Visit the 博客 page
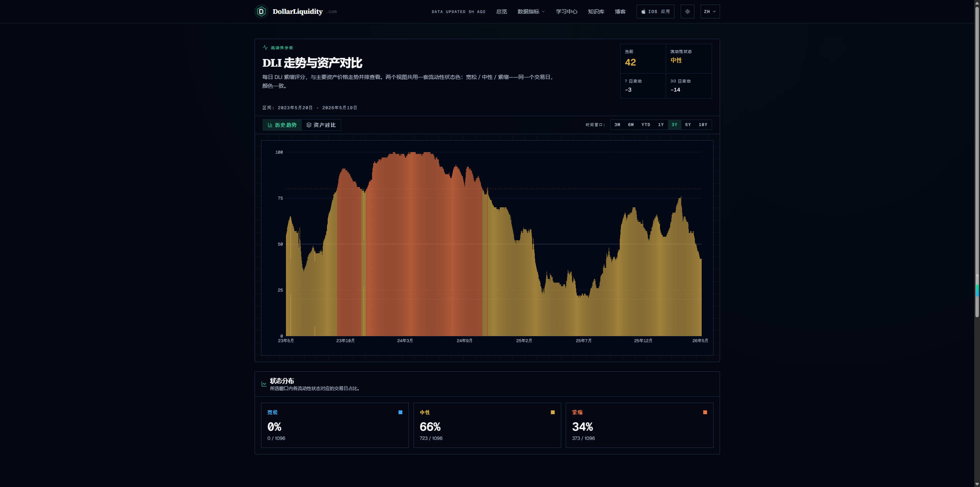This screenshot has width=980, height=487. pyautogui.click(x=620, y=11)
